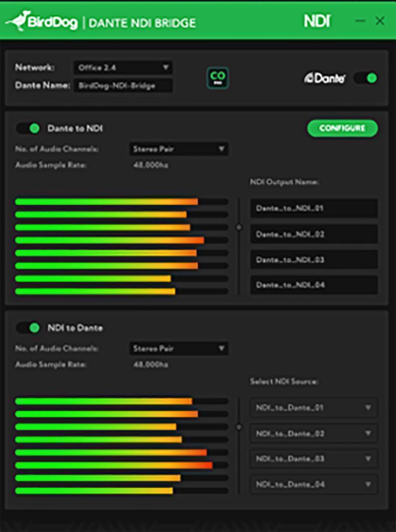Click the CONFIGURE button
This screenshot has width=396, height=532.
[x=342, y=128]
